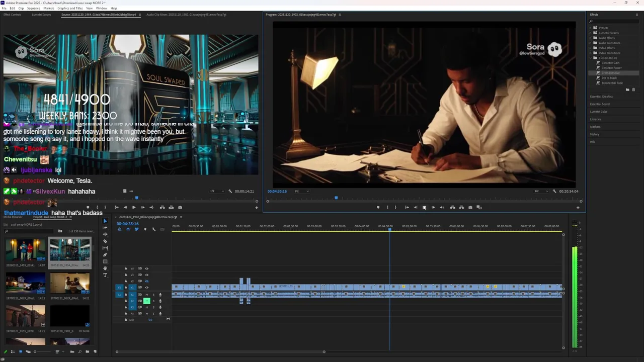The height and width of the screenshot is (362, 644).
Task: Select the Type tool
Action: click(105, 275)
